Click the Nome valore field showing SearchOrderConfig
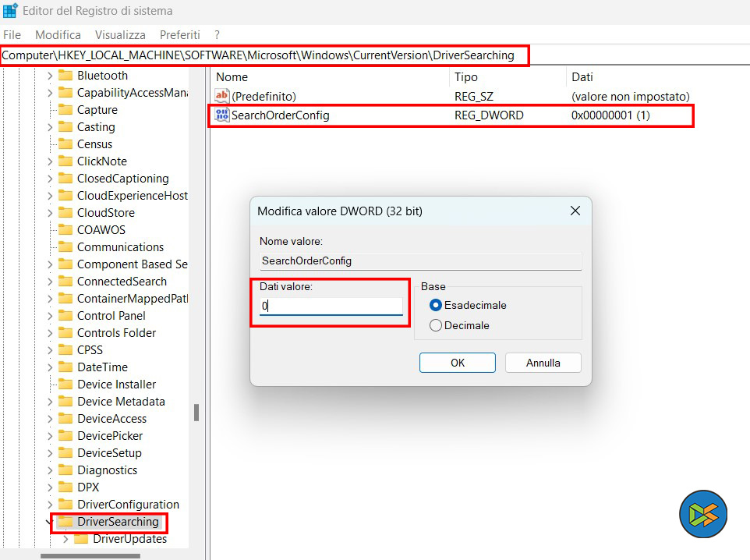The image size is (750, 560). click(x=420, y=261)
